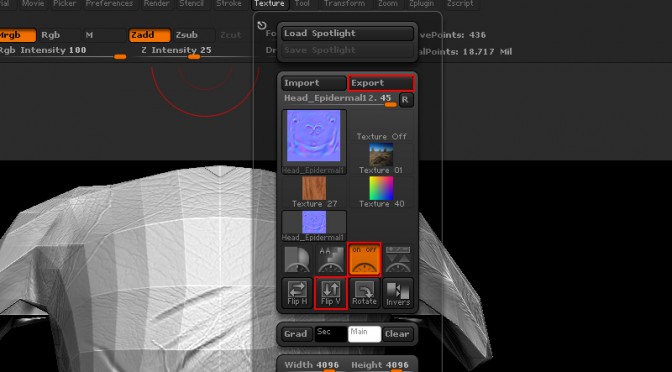Toggle the Mrgb draw mode
Image resolution: width=672 pixels, height=372 pixels.
pyautogui.click(x=17, y=36)
